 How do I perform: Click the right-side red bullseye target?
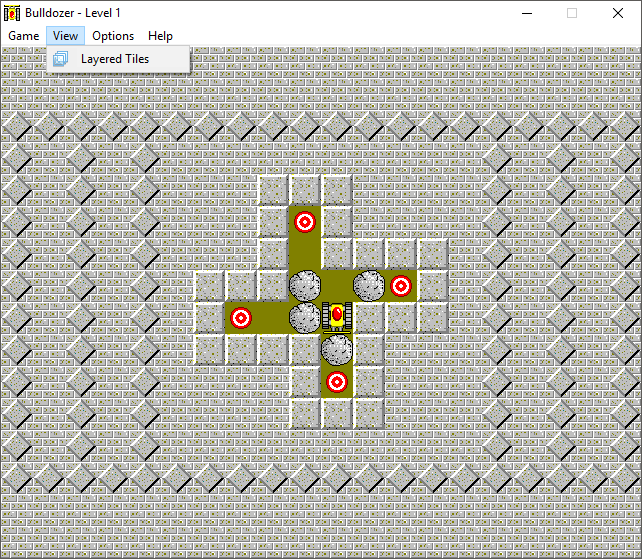click(x=401, y=286)
